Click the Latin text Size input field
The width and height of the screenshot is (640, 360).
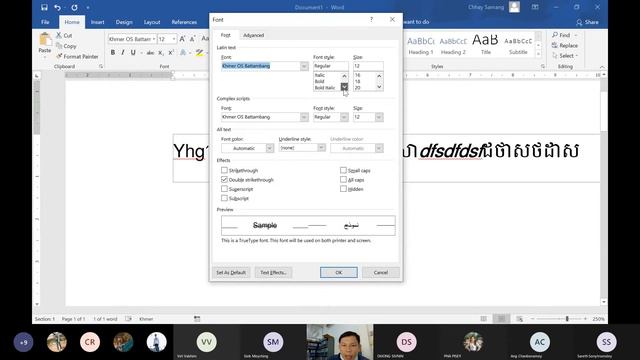pos(368,66)
